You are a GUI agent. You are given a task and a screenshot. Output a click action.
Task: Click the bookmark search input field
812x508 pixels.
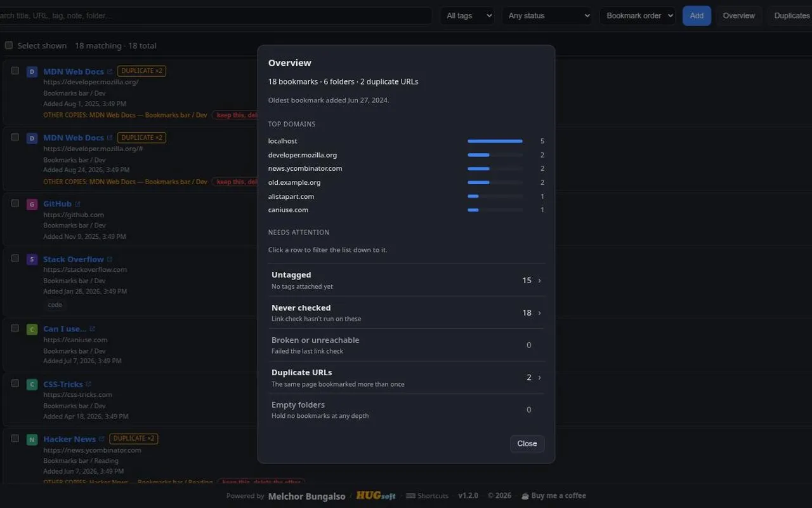pyautogui.click(x=216, y=16)
